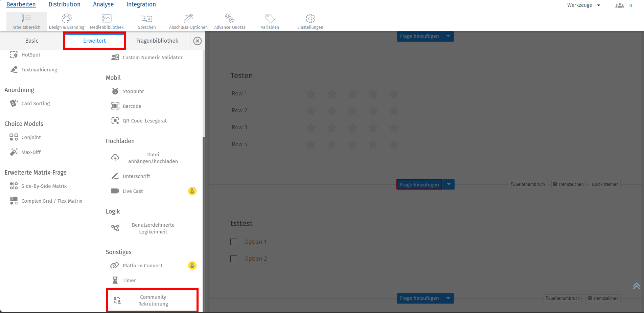Open the Distribution menu
Screen dimensions: 644x313
[64, 4]
